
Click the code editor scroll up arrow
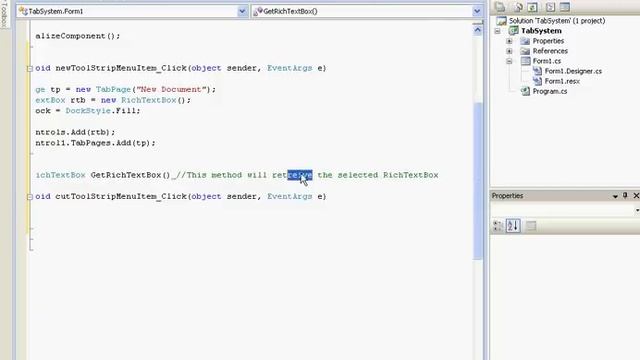pyautogui.click(x=478, y=29)
